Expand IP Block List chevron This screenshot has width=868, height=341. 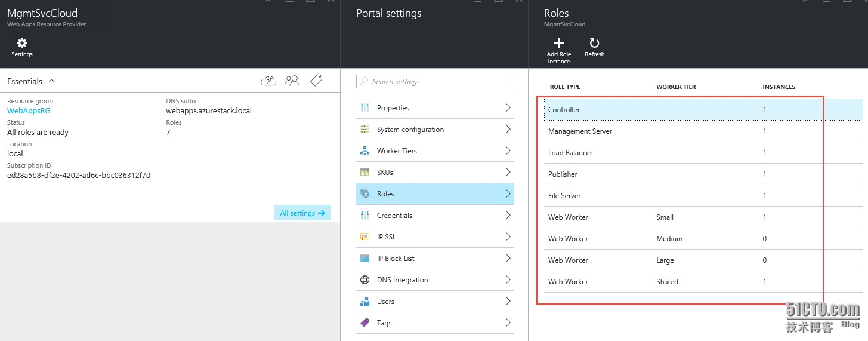pos(508,258)
